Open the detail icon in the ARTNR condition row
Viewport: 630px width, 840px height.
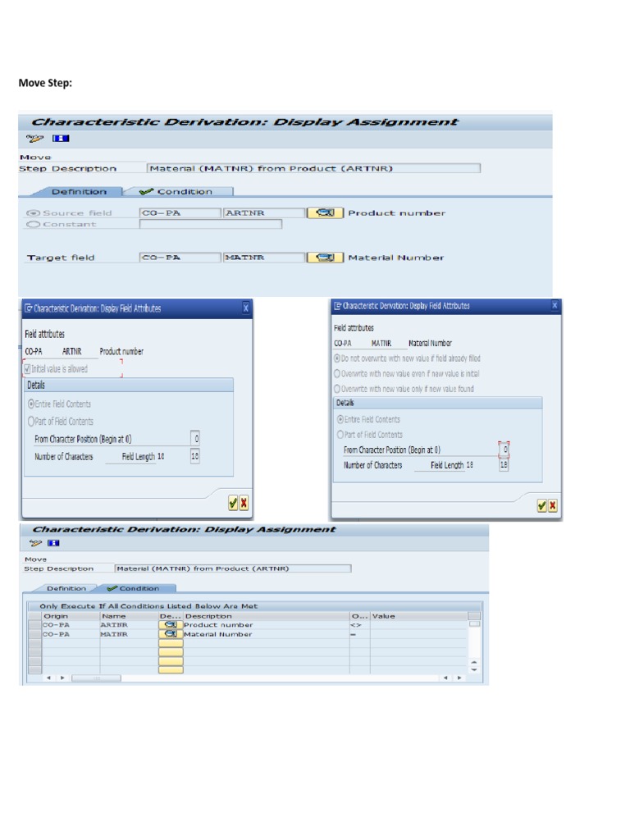pyautogui.click(x=171, y=624)
